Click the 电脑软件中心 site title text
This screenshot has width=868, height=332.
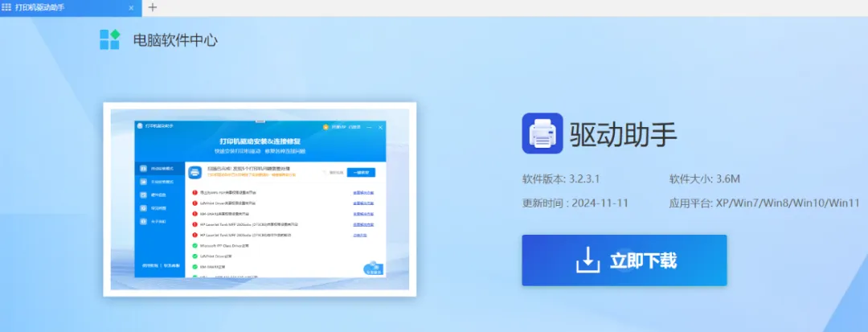click(x=174, y=39)
